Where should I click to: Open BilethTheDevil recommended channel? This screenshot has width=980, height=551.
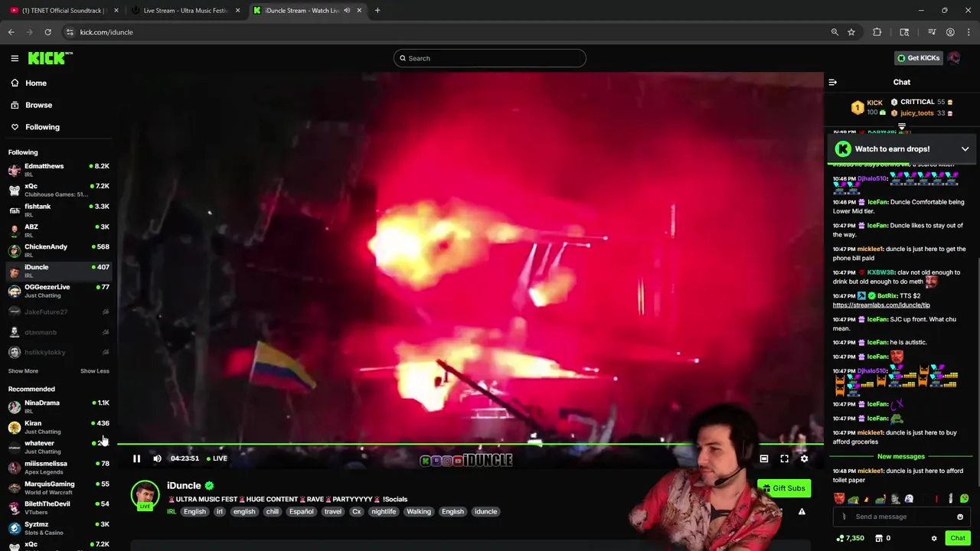click(59, 508)
